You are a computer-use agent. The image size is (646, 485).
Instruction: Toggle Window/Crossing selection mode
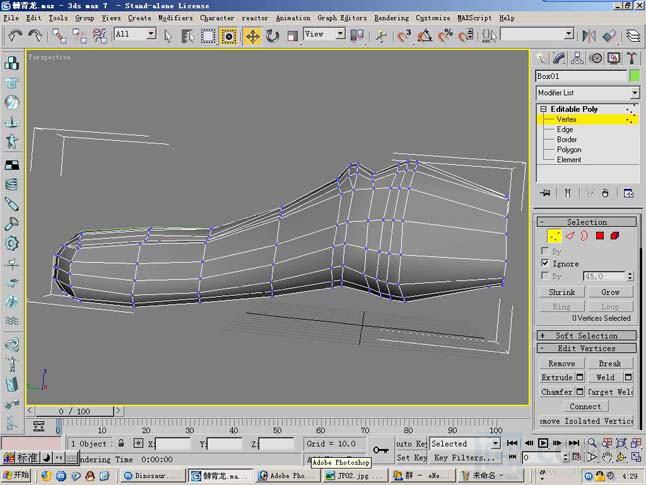point(228,36)
